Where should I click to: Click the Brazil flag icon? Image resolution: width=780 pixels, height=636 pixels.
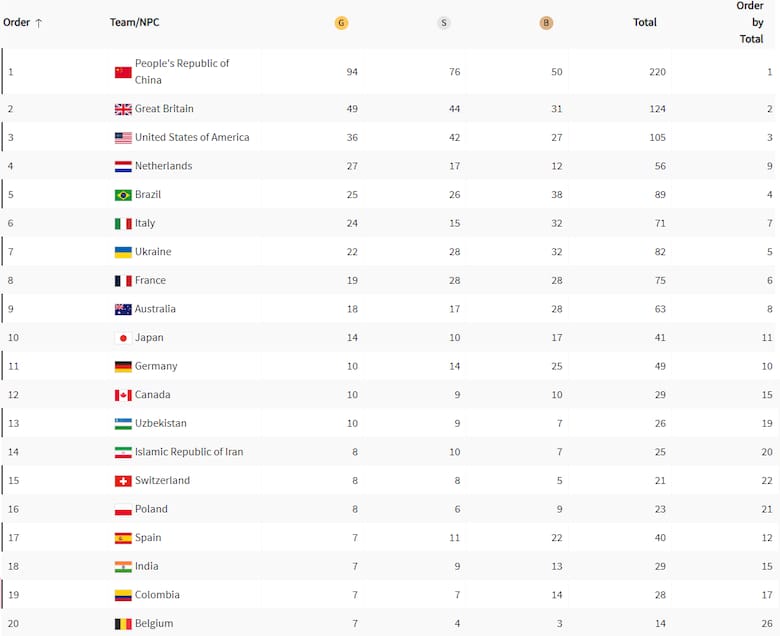pyautogui.click(x=123, y=195)
